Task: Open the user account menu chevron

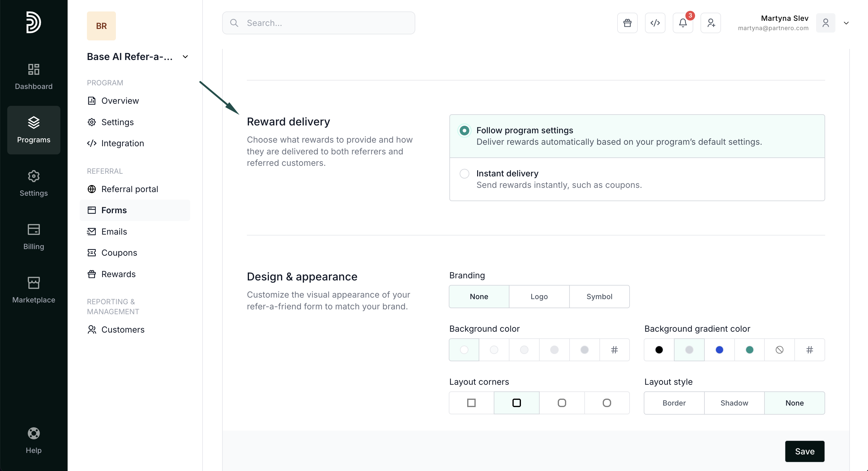Action: 846,23
